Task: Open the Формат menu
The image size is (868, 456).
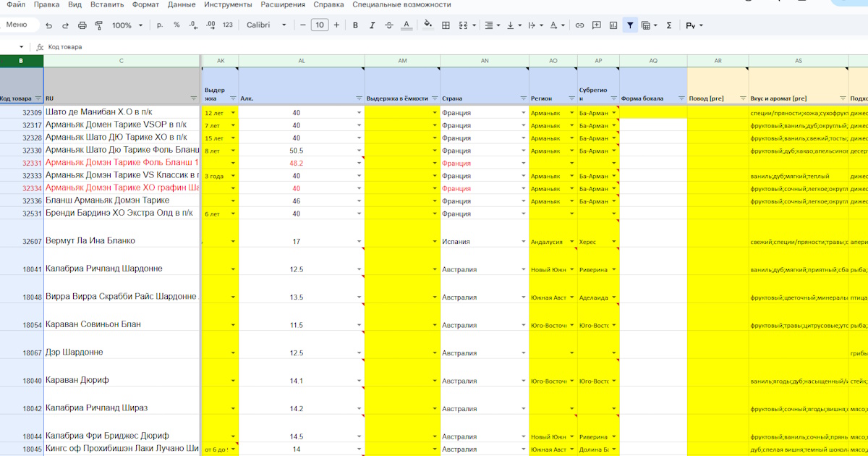Action: [146, 5]
